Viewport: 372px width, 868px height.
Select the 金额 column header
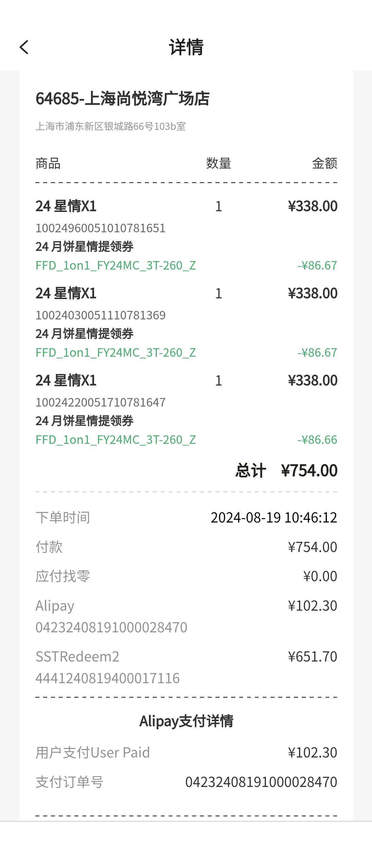pos(324,163)
